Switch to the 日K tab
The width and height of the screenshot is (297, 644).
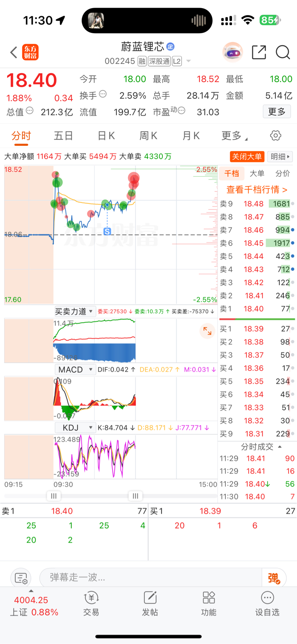(106, 136)
